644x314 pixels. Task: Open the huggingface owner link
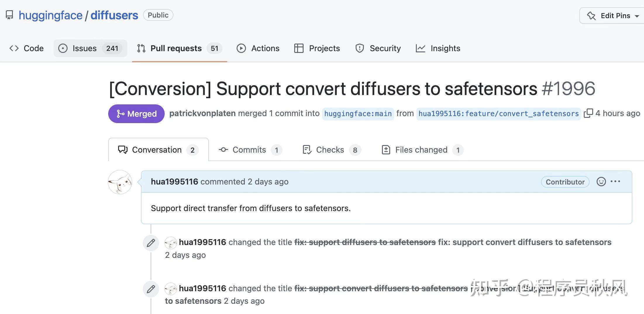click(50, 15)
